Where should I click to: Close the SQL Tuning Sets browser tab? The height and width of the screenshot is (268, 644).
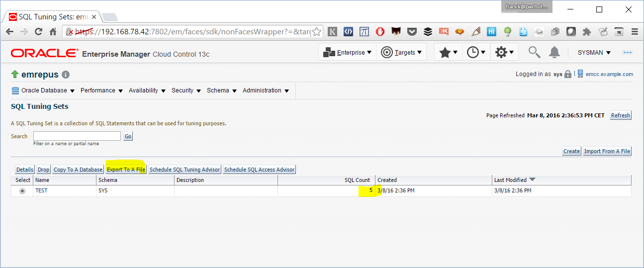tap(93, 16)
